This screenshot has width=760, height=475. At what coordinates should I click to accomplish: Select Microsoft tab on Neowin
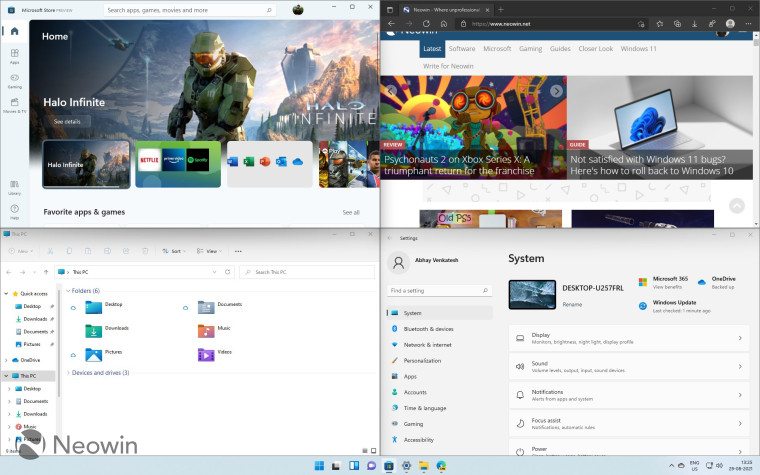pyautogui.click(x=497, y=48)
